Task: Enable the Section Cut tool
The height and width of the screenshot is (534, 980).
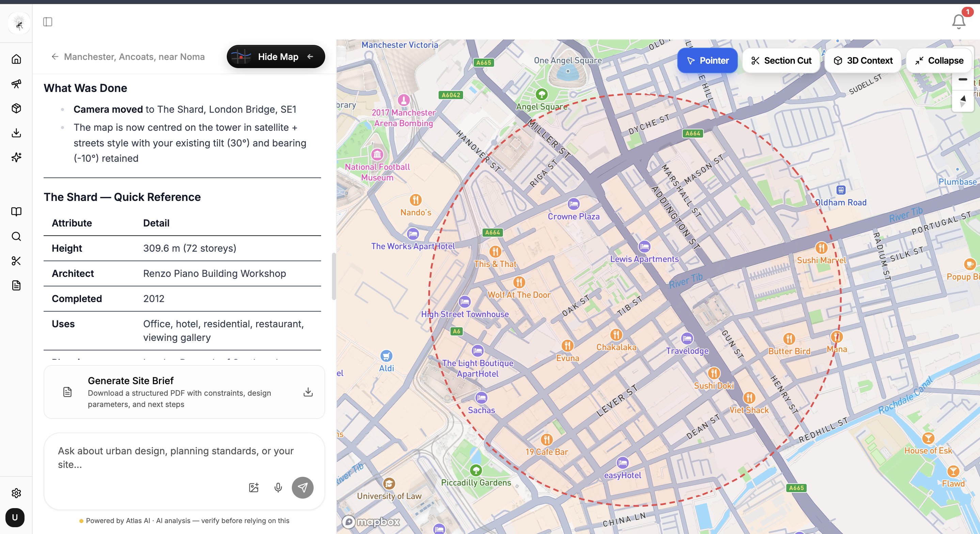Action: click(781, 61)
